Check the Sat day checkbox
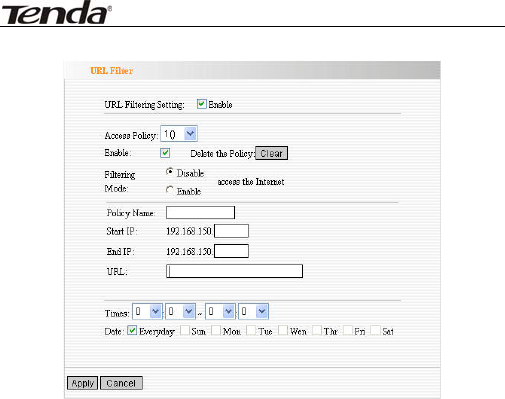The width and height of the screenshot is (505, 399). pyautogui.click(x=375, y=330)
